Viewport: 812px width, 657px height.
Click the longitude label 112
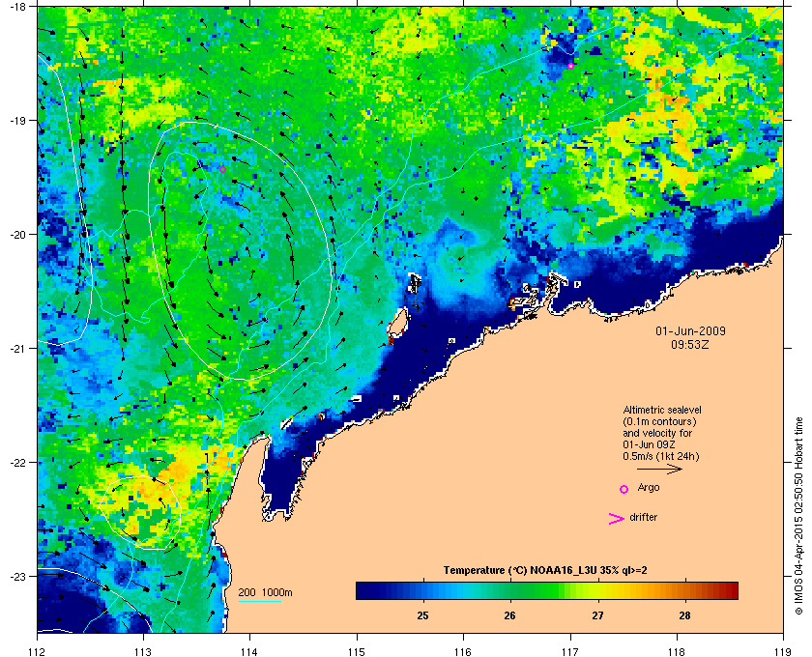[38, 651]
